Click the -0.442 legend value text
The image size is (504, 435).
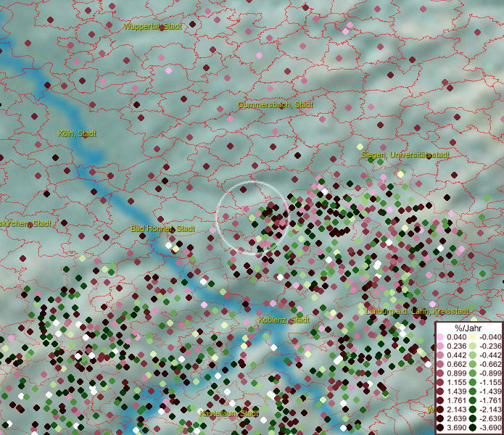[490, 355]
